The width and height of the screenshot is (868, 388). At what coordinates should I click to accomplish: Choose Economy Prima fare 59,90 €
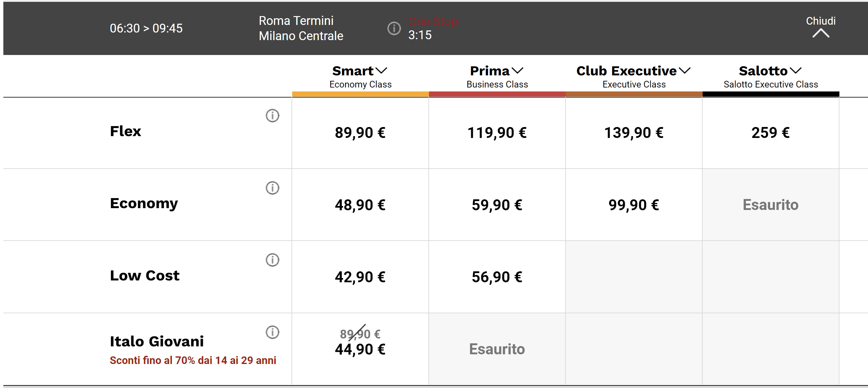coord(497,205)
